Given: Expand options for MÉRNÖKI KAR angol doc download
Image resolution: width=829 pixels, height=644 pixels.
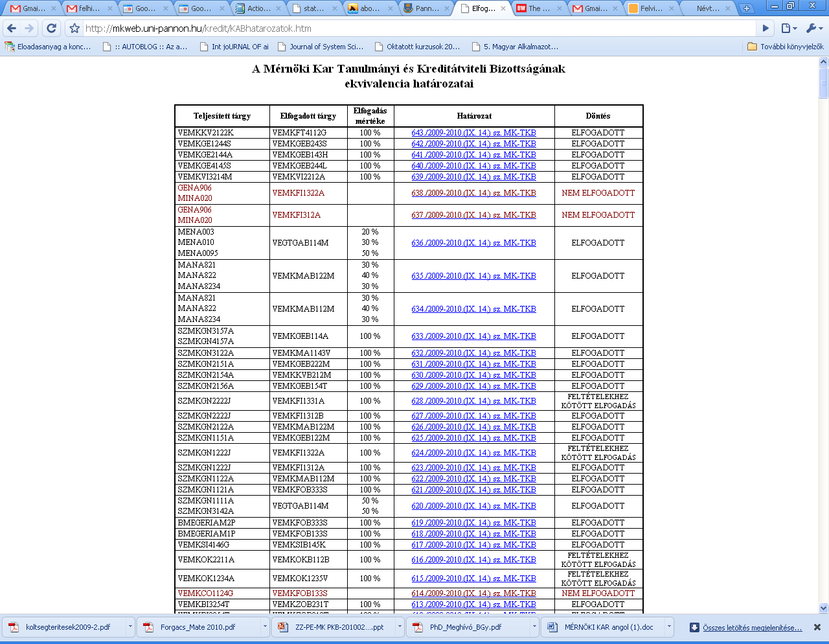Looking at the screenshot, I should pyautogui.click(x=669, y=627).
